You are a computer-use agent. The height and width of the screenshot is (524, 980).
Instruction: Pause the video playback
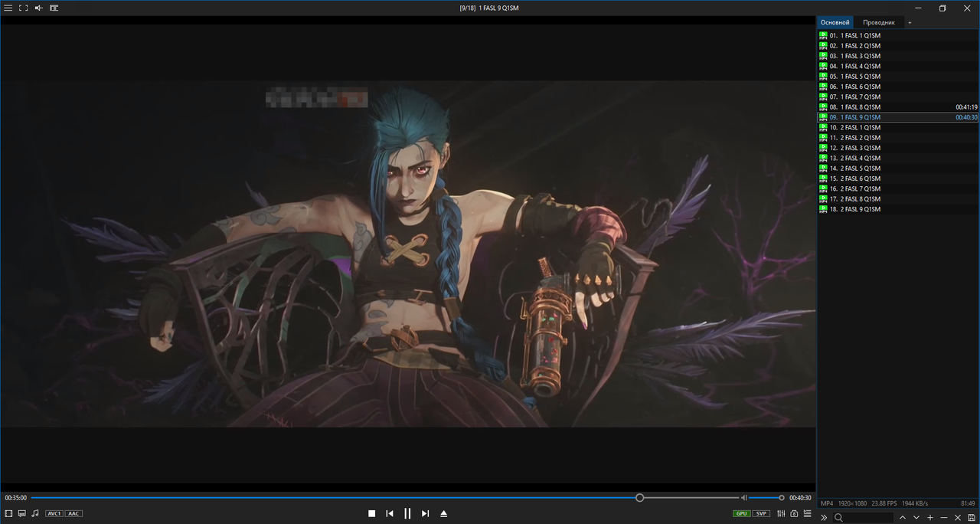coord(407,513)
